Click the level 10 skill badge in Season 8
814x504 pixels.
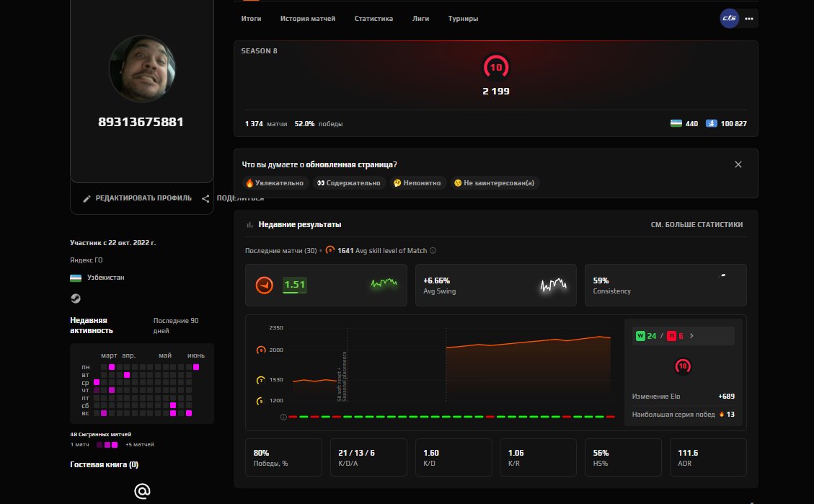496,67
